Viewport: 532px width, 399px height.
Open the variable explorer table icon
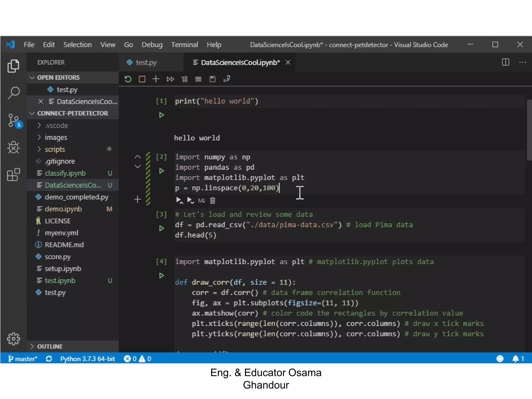pyautogui.click(x=198, y=79)
